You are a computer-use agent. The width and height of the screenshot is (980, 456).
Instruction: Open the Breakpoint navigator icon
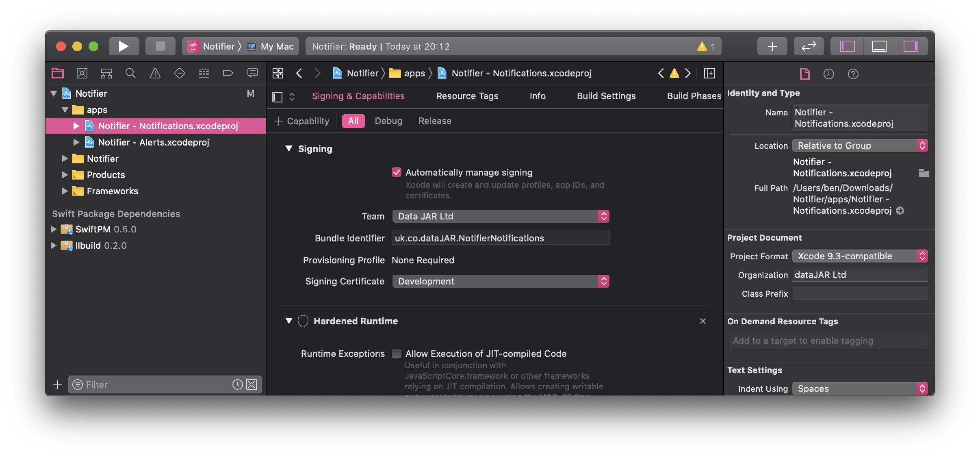click(x=228, y=73)
